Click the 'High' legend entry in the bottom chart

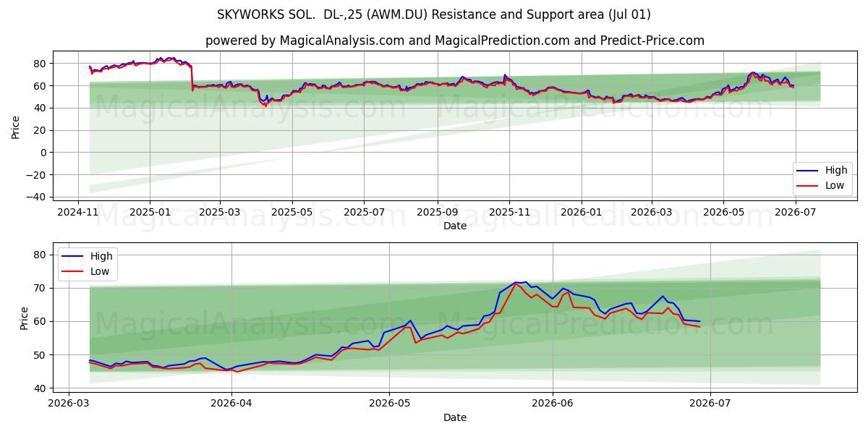click(x=88, y=256)
